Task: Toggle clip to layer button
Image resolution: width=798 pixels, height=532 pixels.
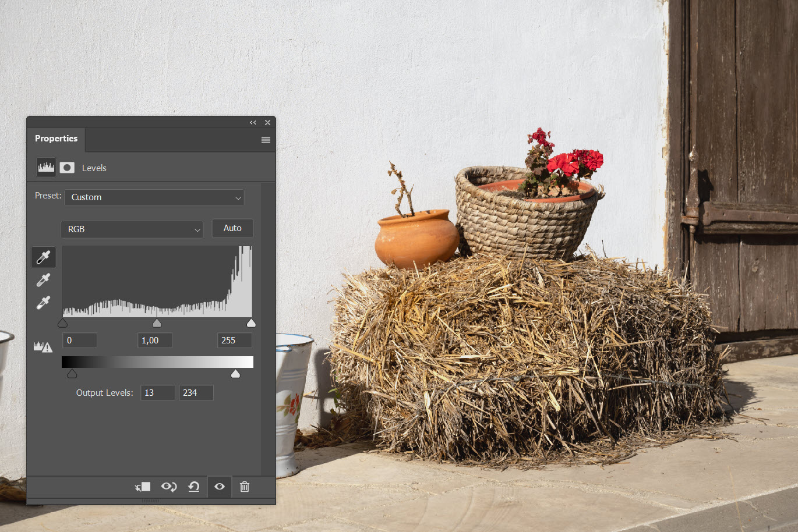Action: click(143, 487)
